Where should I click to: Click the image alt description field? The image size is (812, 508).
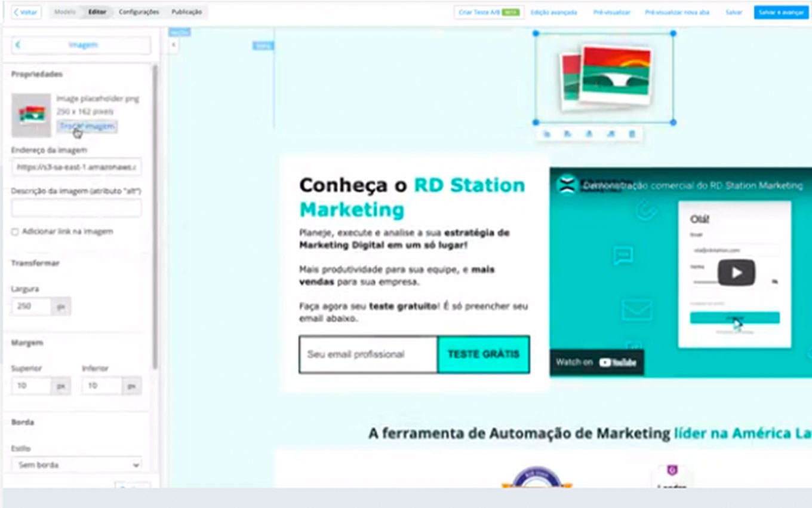[x=76, y=208]
